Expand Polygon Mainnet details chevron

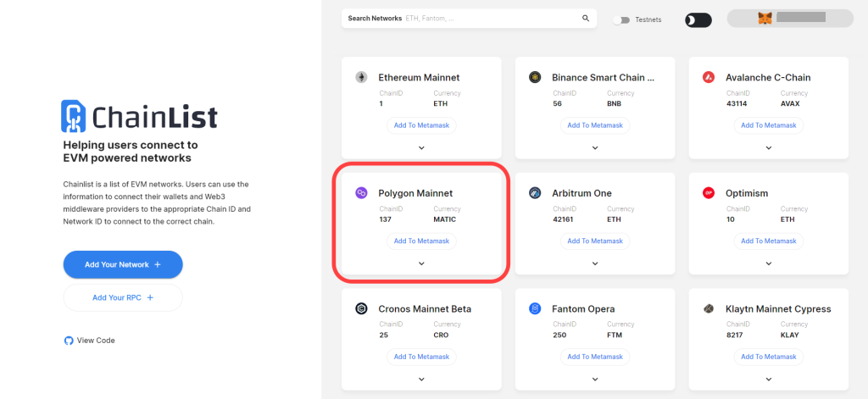pyautogui.click(x=421, y=264)
